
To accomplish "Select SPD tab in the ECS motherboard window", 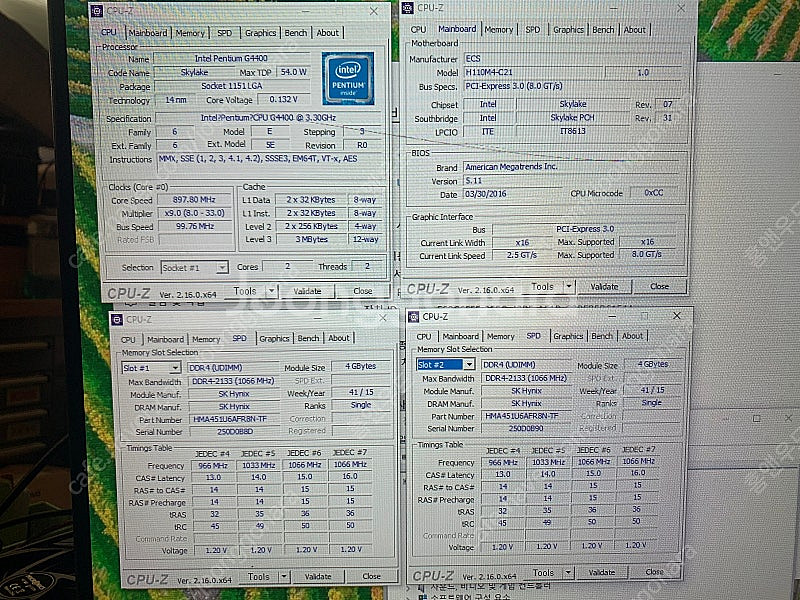I will coord(533,30).
